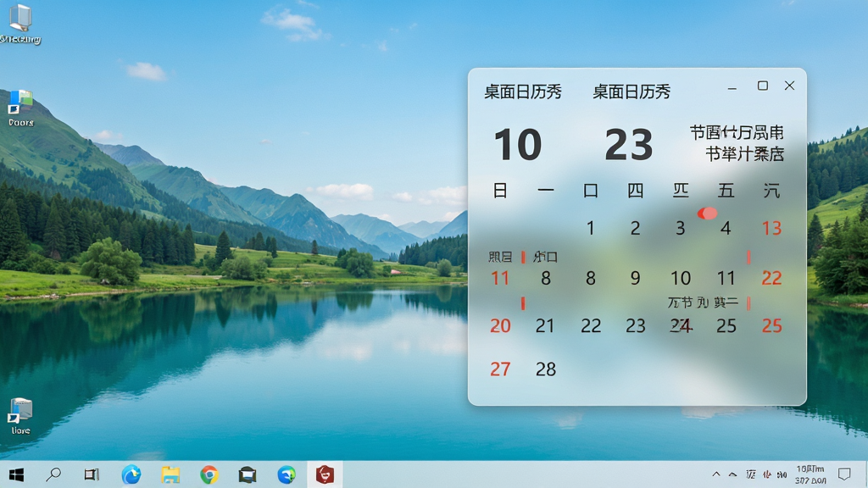Screen dimensions: 868x488
Task: Click the 四 weekday header
Action: click(x=636, y=191)
